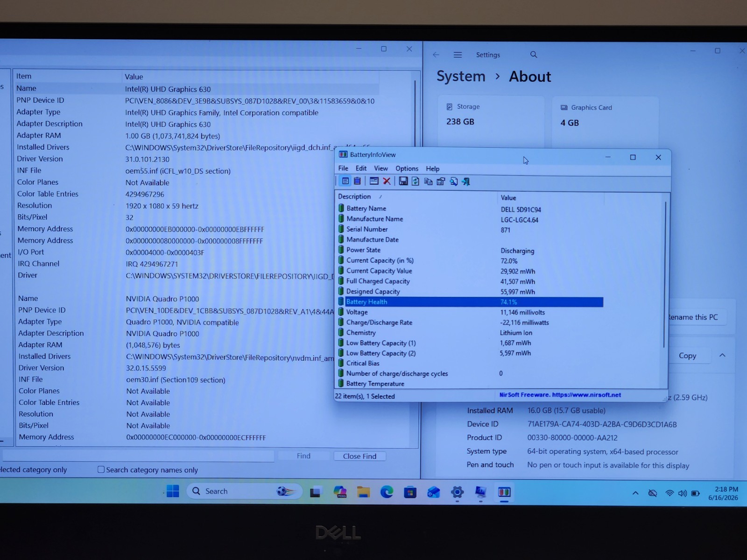Click the Copy button in Settings About
Viewport: 747px width, 560px height.
click(687, 355)
